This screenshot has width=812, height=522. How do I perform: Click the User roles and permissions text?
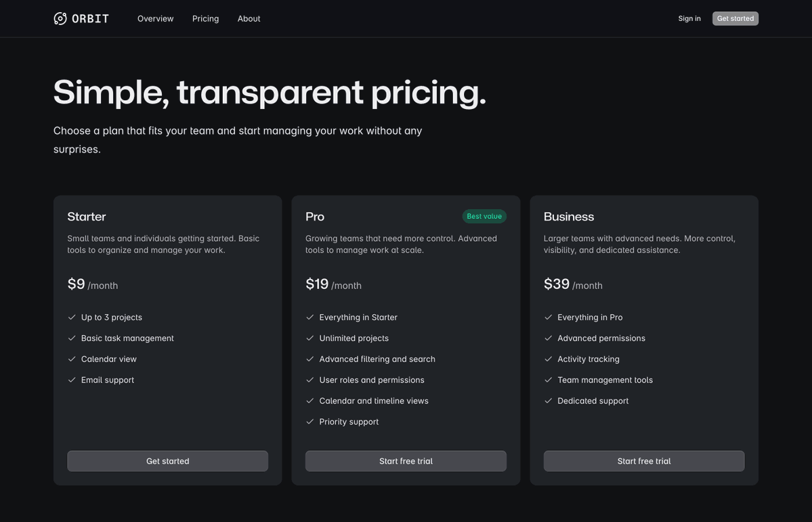tap(372, 380)
